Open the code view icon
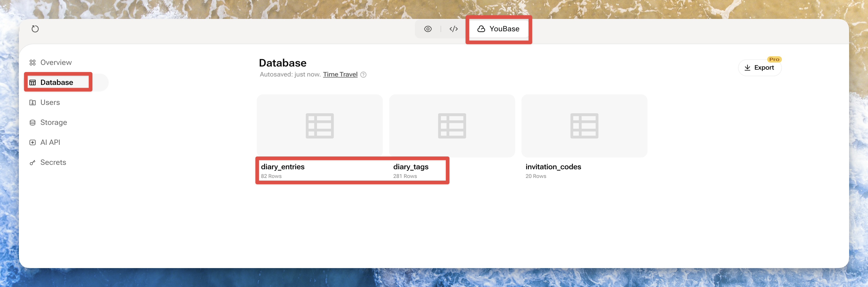The image size is (868, 287). coord(453,29)
